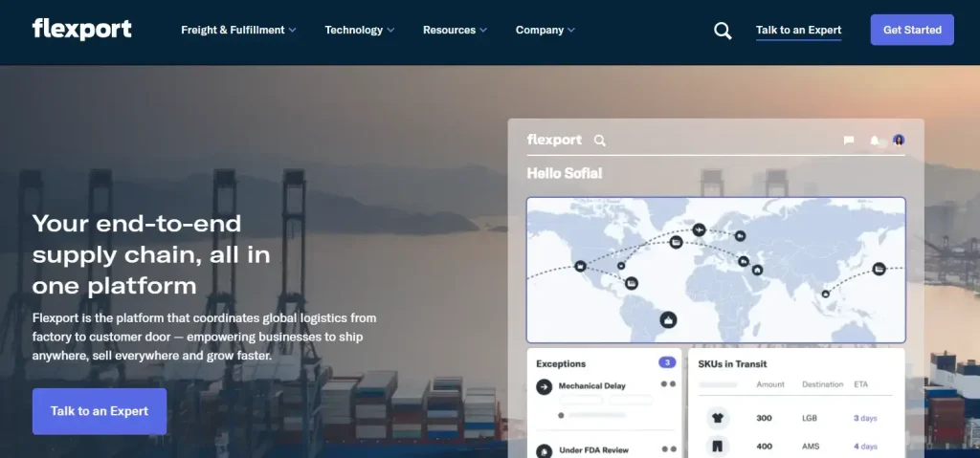Click the dots next to Under FDA Review
The height and width of the screenshot is (458, 980).
click(668, 449)
